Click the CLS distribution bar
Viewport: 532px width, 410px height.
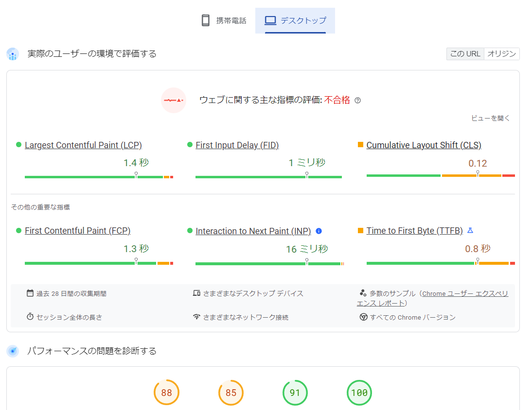pyautogui.click(x=441, y=175)
